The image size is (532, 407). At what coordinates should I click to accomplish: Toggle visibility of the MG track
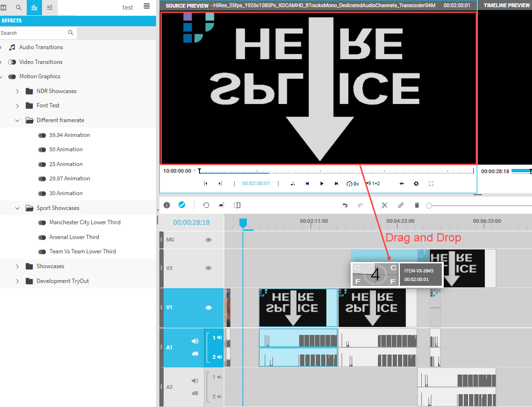(x=209, y=240)
